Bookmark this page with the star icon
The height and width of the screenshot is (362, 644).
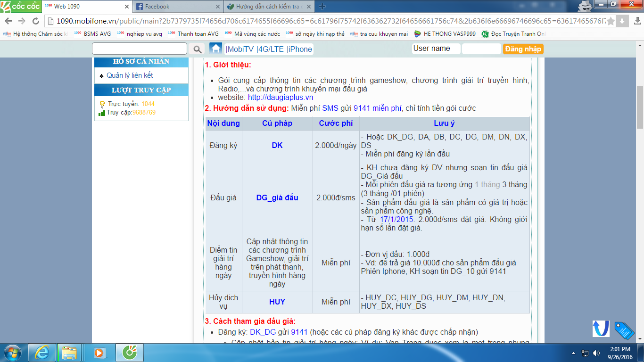(611, 21)
